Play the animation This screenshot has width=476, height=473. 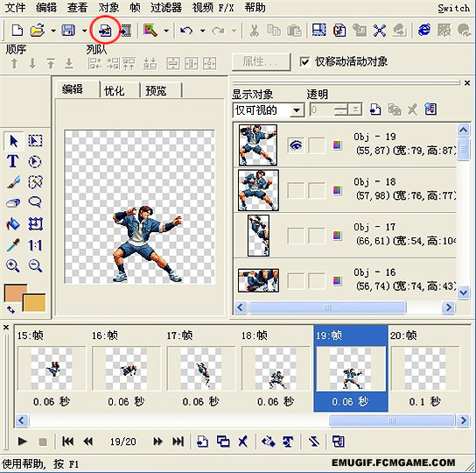pyautogui.click(x=22, y=441)
